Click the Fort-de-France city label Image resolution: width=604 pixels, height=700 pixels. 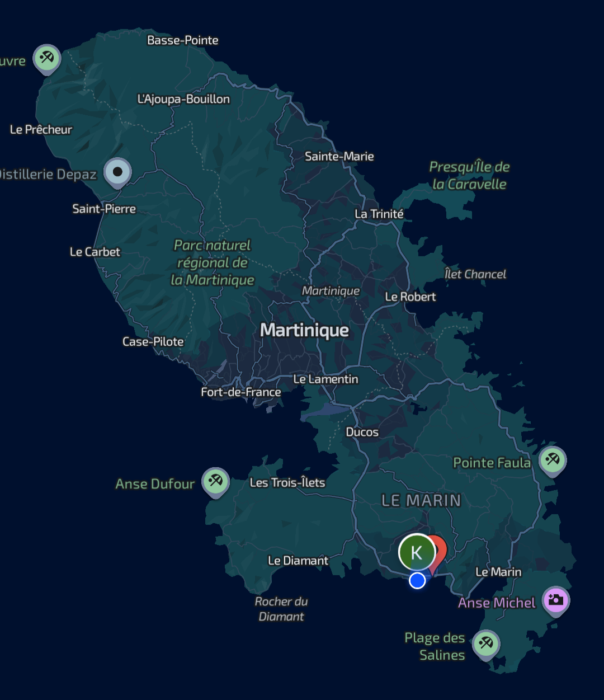[241, 392]
